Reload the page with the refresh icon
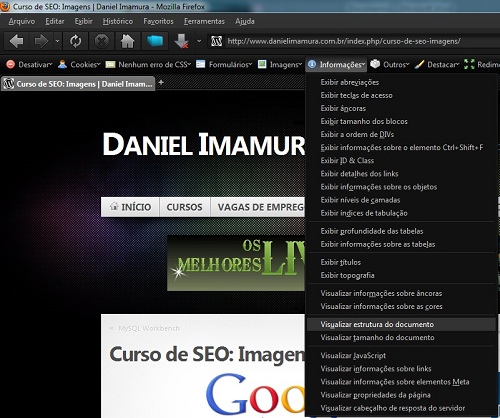 tap(76, 41)
